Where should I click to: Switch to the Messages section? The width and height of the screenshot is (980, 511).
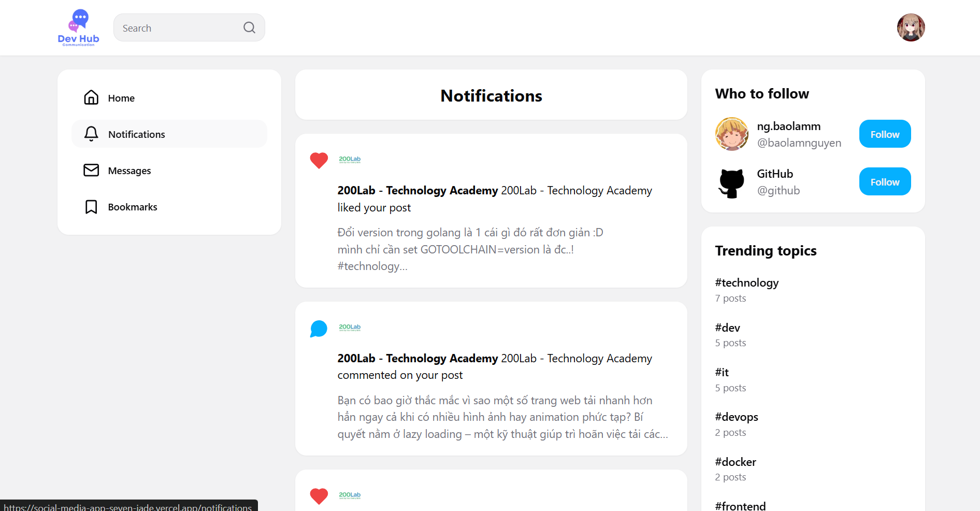(129, 170)
